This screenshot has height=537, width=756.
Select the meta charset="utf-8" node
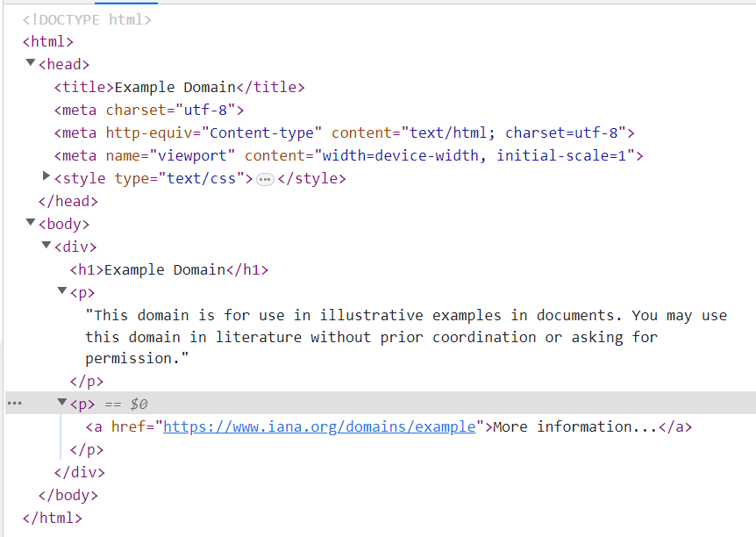coord(149,110)
